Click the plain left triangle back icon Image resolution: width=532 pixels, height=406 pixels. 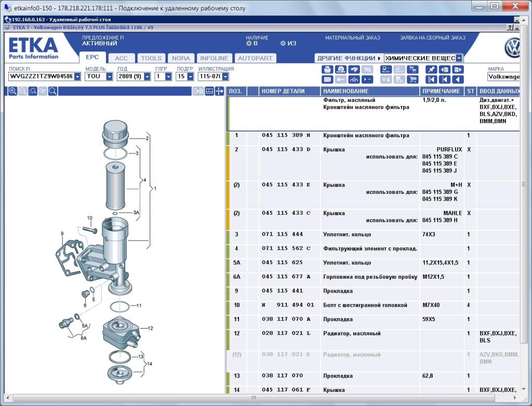pos(458,80)
